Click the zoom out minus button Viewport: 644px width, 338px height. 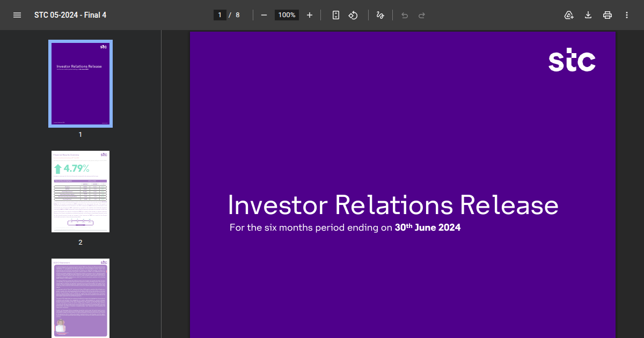pos(264,15)
